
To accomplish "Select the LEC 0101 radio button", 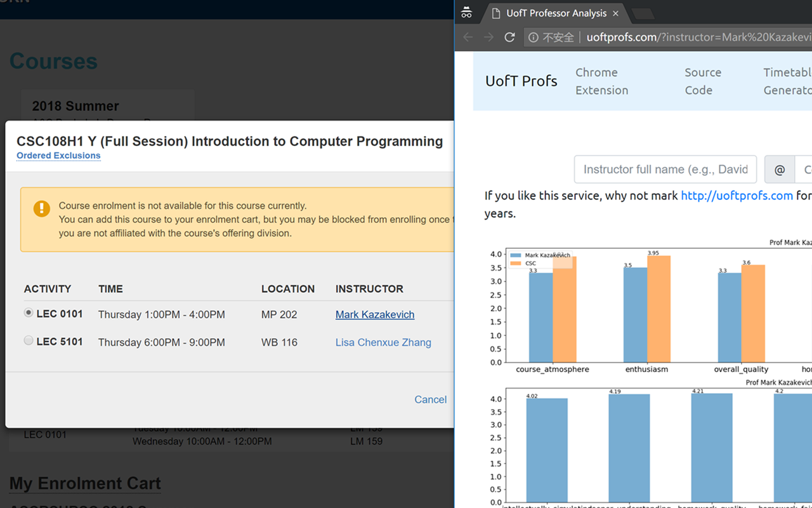I will point(29,313).
